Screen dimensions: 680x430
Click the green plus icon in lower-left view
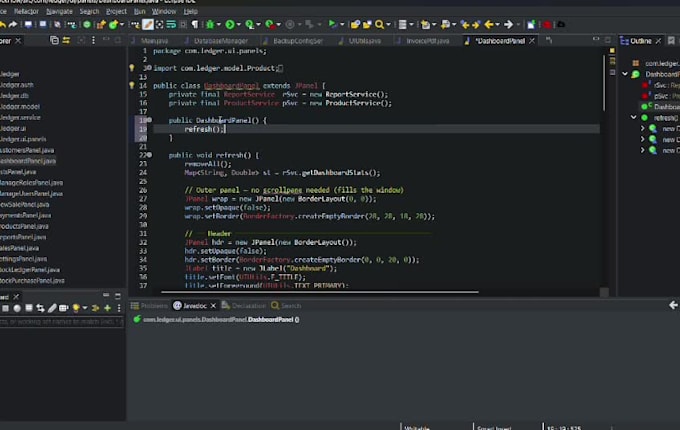pyautogui.click(x=107, y=308)
